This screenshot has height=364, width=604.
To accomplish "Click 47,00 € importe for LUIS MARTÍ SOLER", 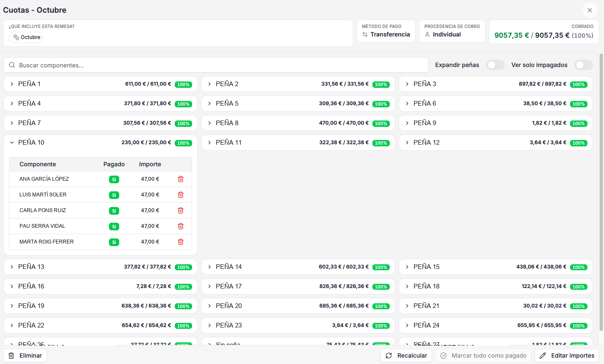I will pos(150,195).
